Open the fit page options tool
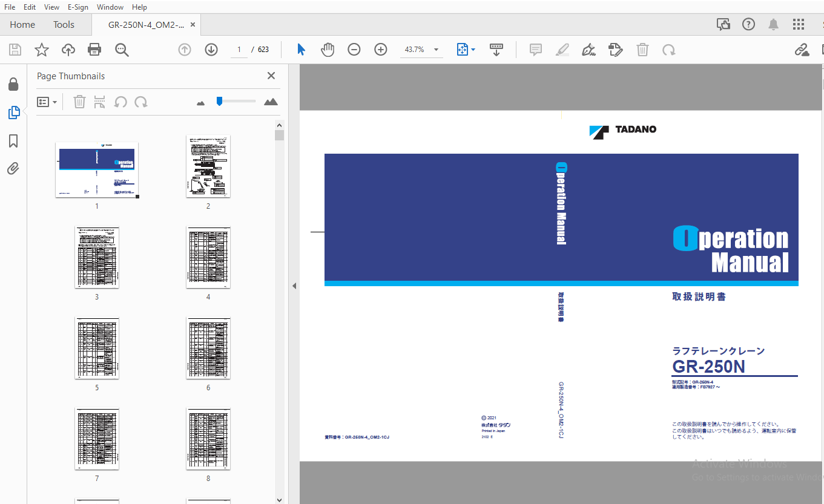The width and height of the screenshot is (824, 504). pos(463,50)
